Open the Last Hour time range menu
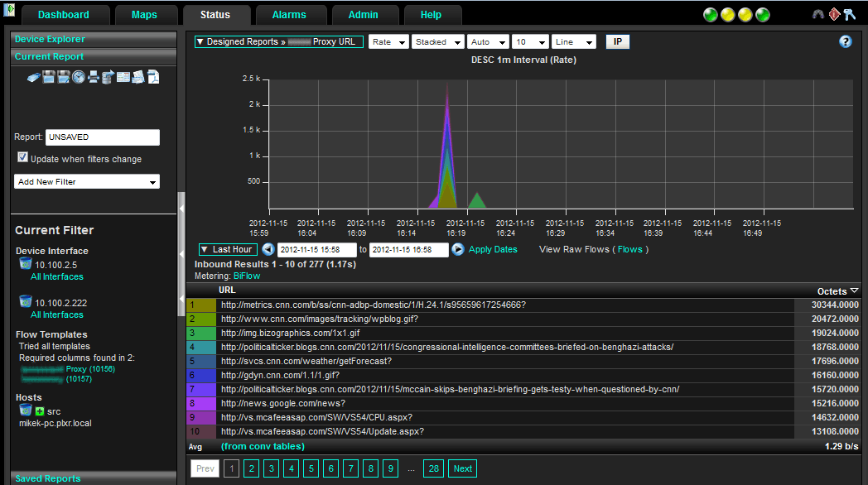Viewport: 868px width, 485px height. (228, 249)
